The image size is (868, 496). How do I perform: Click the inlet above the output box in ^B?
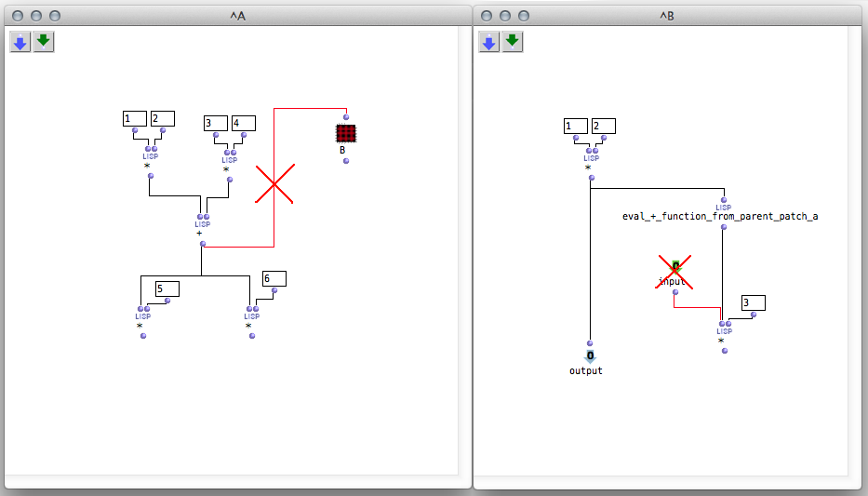click(x=590, y=343)
